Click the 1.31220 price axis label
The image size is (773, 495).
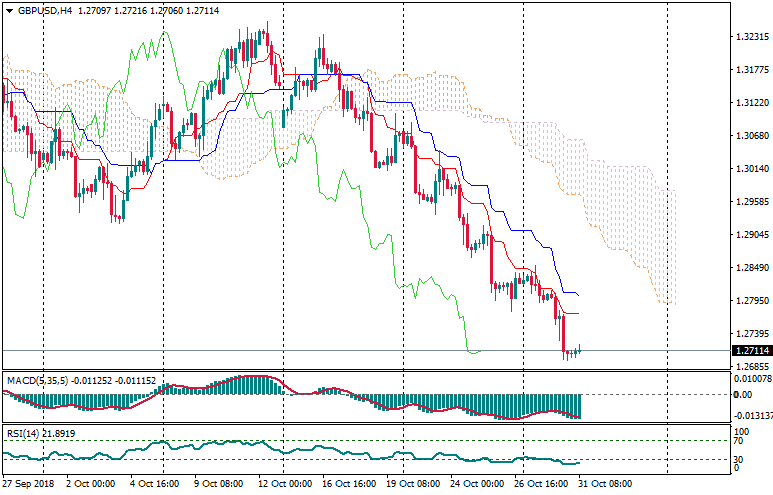point(750,103)
